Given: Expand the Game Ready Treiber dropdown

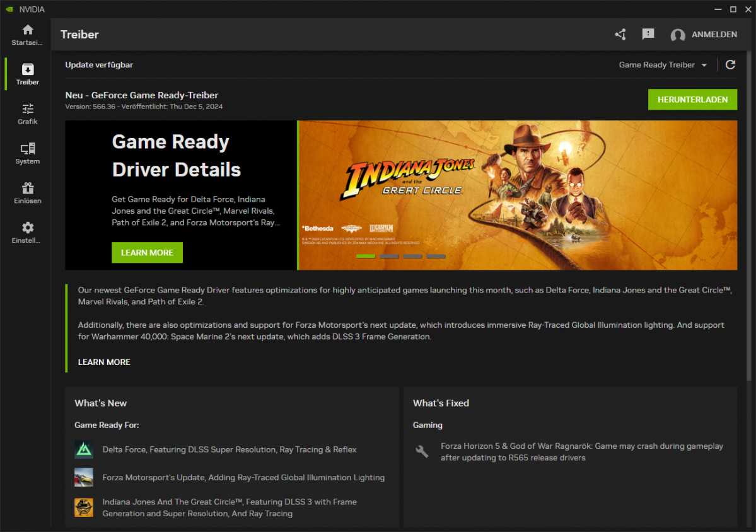Looking at the screenshot, I should (x=663, y=64).
